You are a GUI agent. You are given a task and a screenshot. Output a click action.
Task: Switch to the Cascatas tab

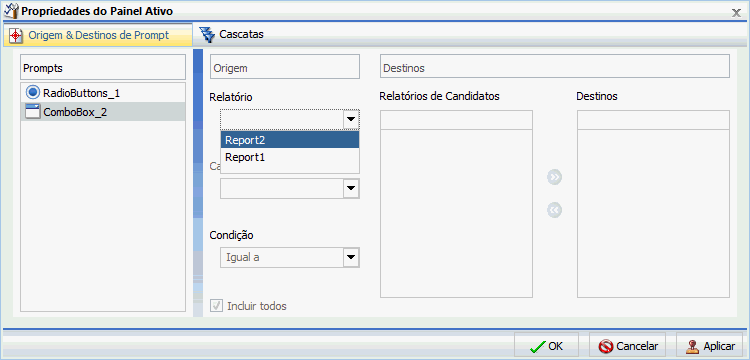coord(232,34)
